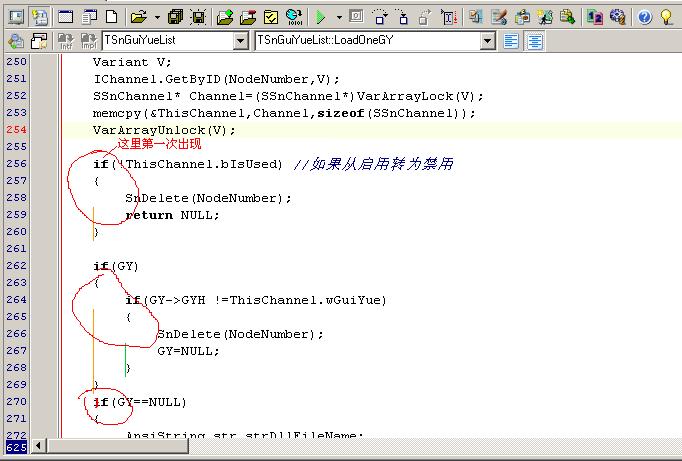Toggle the left-hand text alignment view button
Image resolution: width=682 pixels, height=461 pixels.
511,41
